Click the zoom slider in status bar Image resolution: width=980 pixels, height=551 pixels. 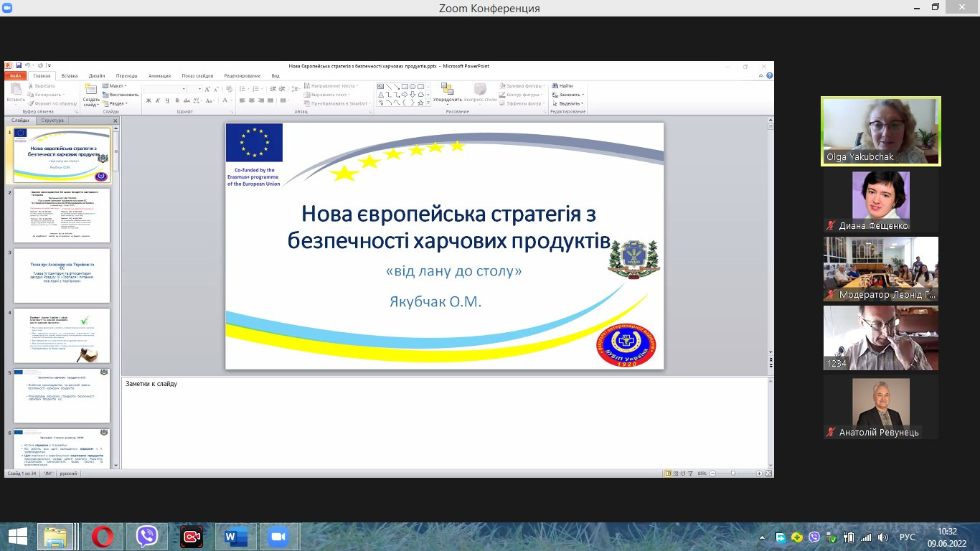(732, 474)
